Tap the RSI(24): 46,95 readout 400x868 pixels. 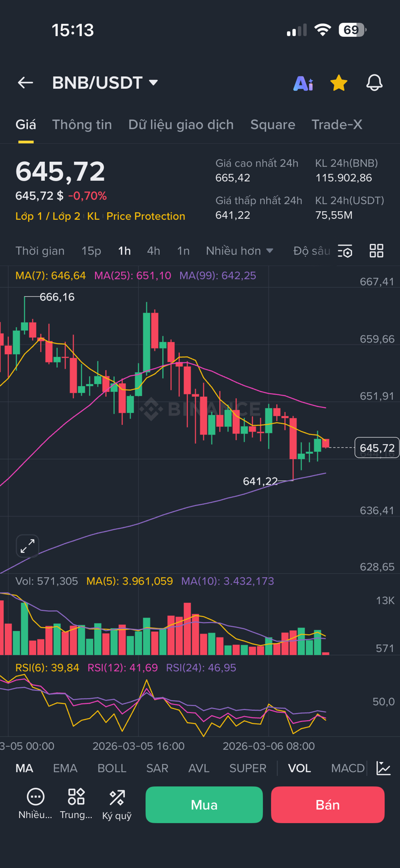coord(201,668)
